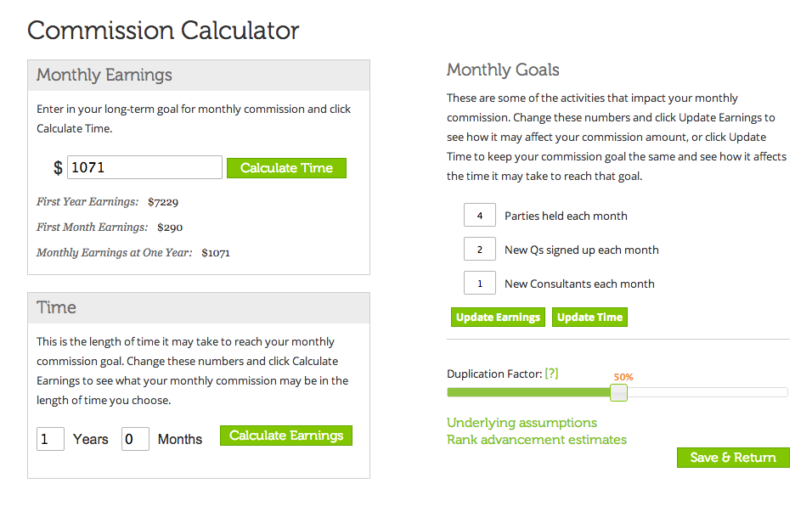Screen dimensions: 812x506
Task: Click the empty right part of the duplication slider track
Action: tap(708, 393)
